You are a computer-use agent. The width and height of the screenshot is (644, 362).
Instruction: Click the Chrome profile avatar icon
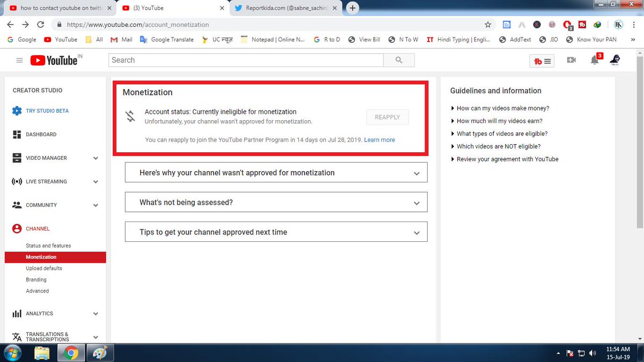618,25
